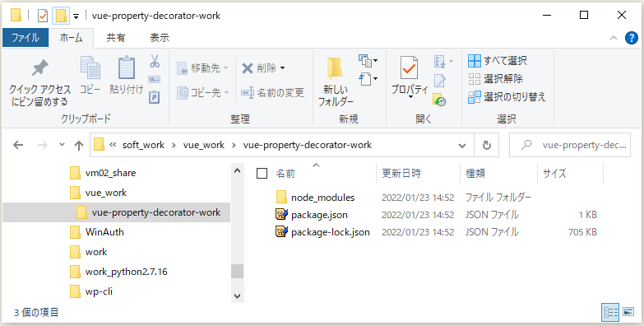Image resolution: width=644 pixels, height=326 pixels.
Task: Click the navigation pane scroll-up arrow
Action: click(237, 170)
